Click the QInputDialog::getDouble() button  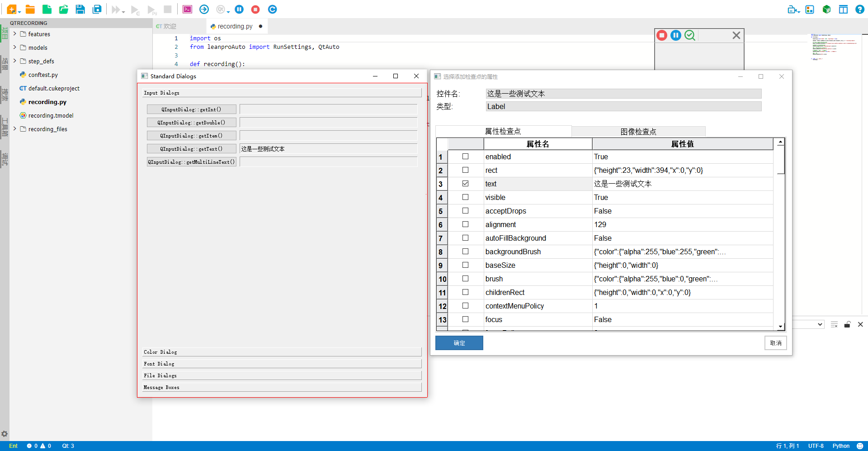[x=192, y=123]
